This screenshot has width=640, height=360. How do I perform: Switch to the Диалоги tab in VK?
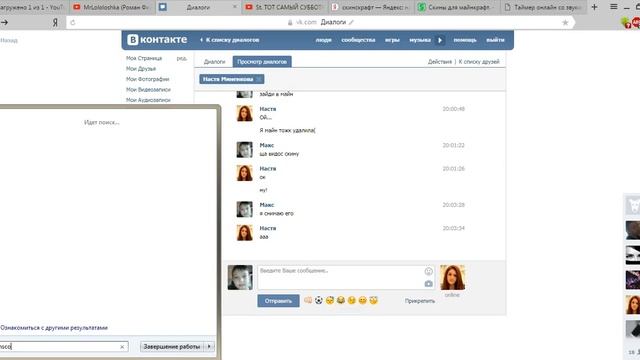click(x=214, y=62)
